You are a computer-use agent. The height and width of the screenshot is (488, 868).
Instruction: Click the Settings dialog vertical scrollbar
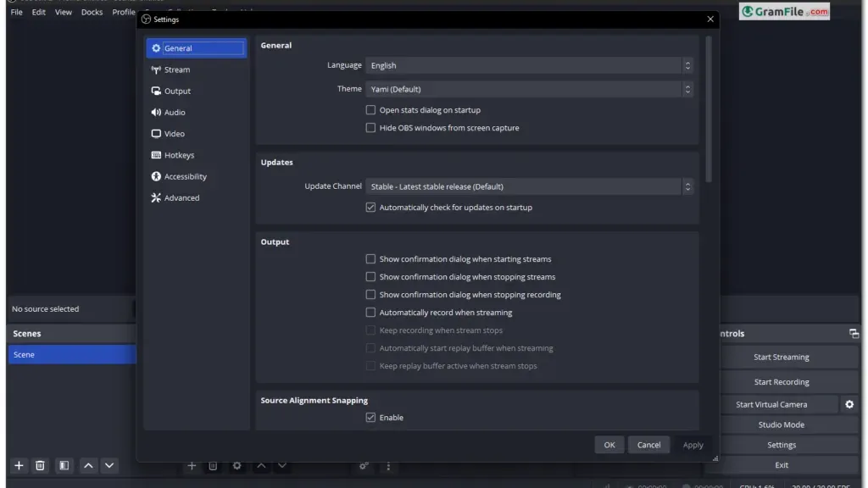[709, 109]
